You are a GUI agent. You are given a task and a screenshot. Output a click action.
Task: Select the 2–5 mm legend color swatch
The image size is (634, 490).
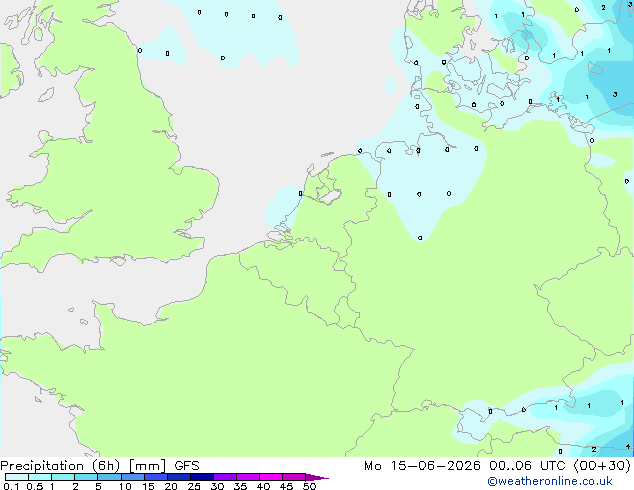pyautogui.click(x=86, y=477)
